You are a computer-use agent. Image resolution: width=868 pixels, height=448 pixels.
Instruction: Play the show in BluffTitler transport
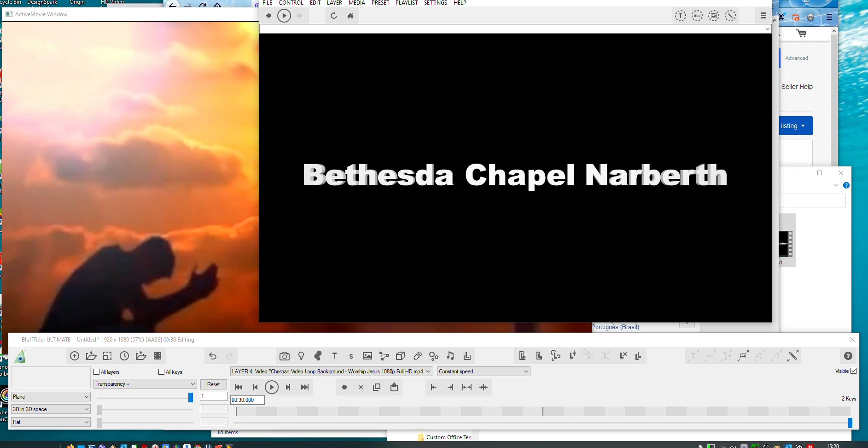point(272,387)
